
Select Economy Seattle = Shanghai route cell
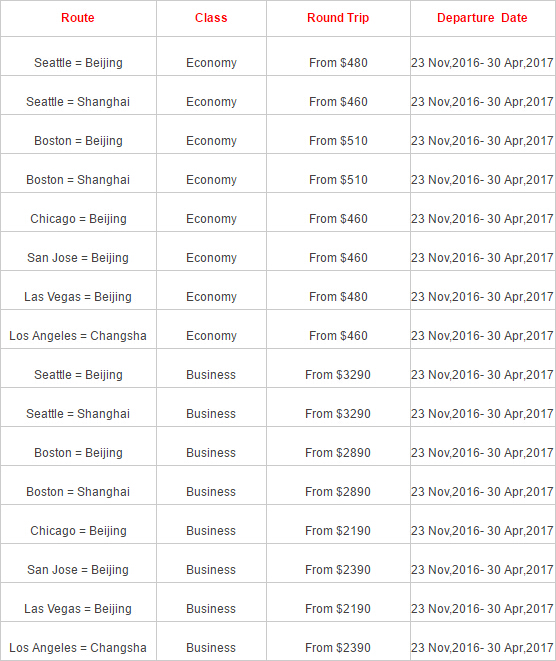coord(78,102)
